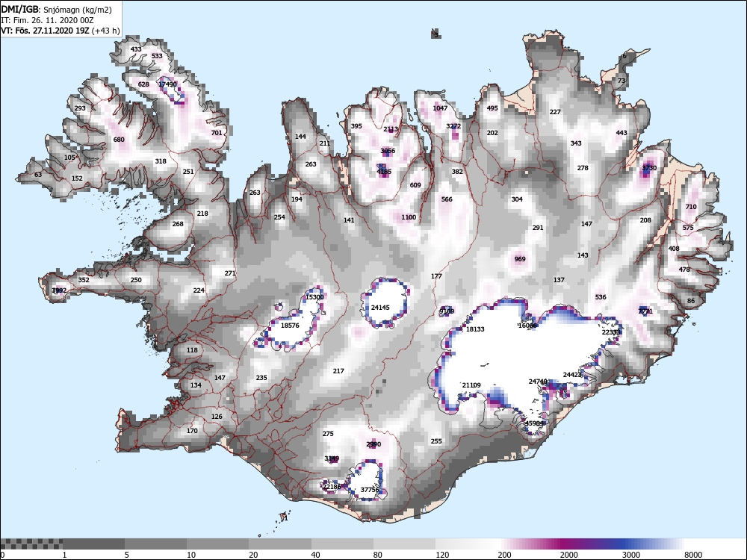This screenshot has height=560, width=747.
Task: Click the value 9169 near the central glacier
Action: (x=447, y=311)
